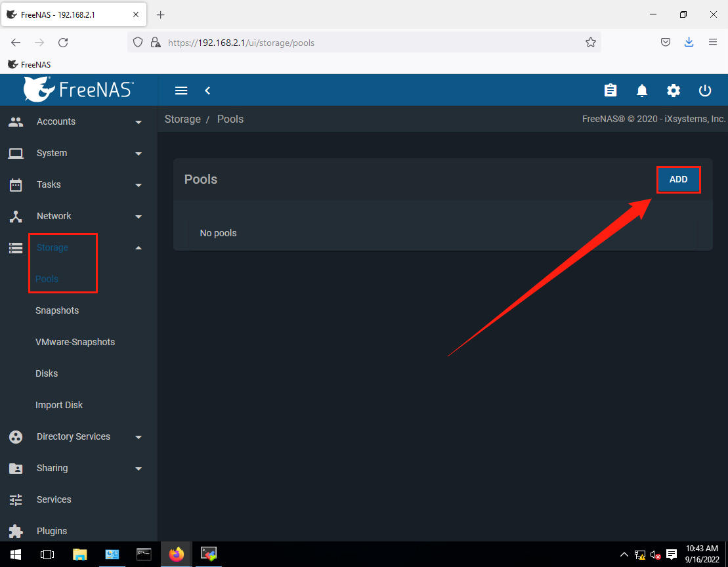The image size is (728, 567).
Task: Click the FreeNAS bookmark in bookmarks bar
Action: tap(30, 64)
